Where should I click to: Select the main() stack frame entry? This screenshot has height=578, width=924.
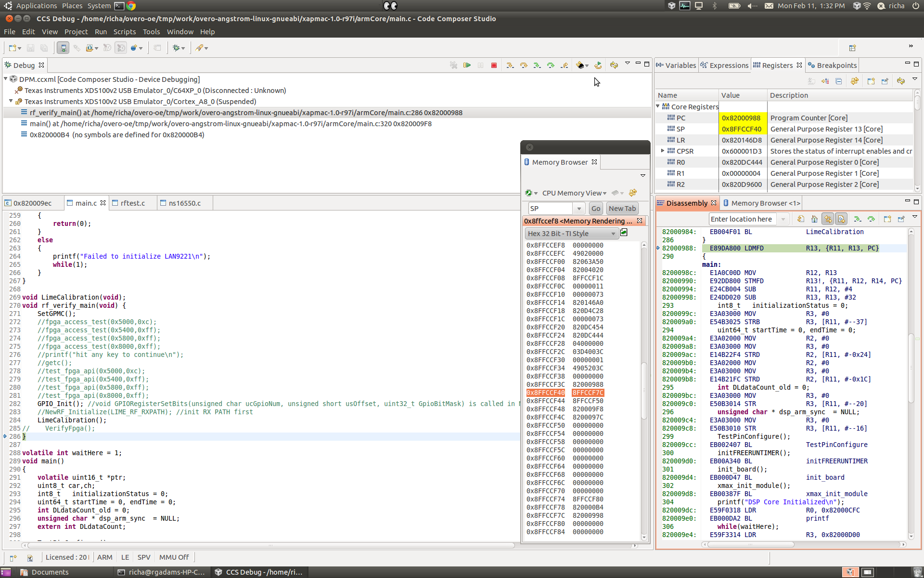point(230,124)
